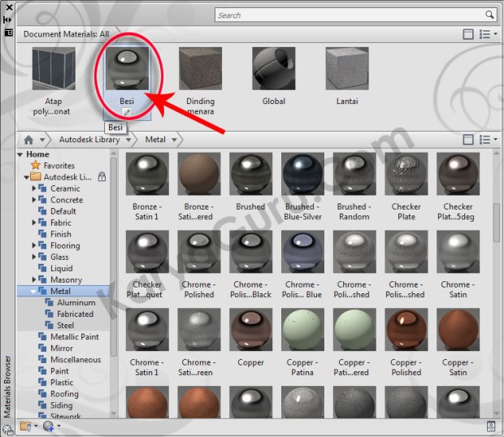Open the Metal breadcrumb dropdown arrow
The image size is (504, 437).
(x=174, y=140)
